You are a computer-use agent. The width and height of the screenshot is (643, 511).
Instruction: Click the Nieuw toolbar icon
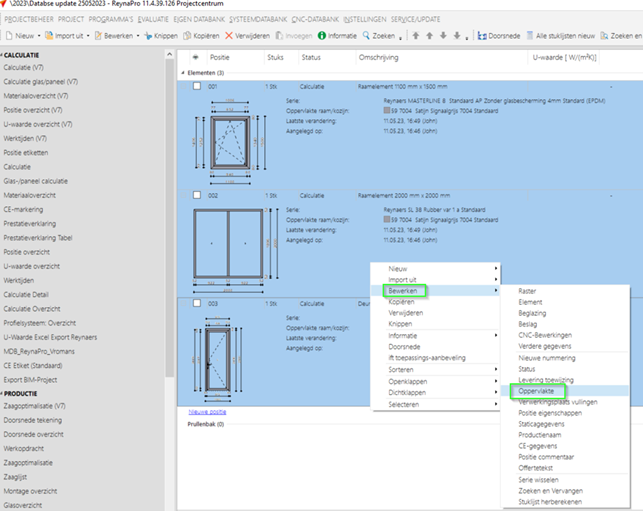9,36
